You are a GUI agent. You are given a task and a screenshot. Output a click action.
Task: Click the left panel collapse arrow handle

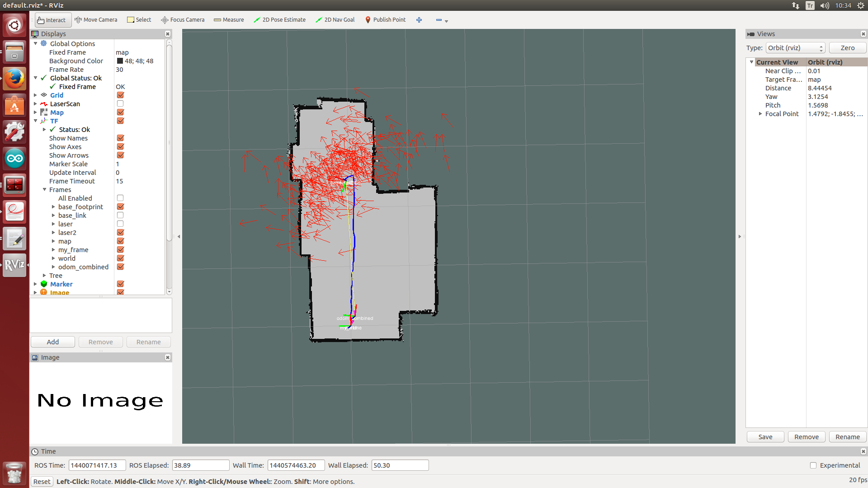pos(179,236)
